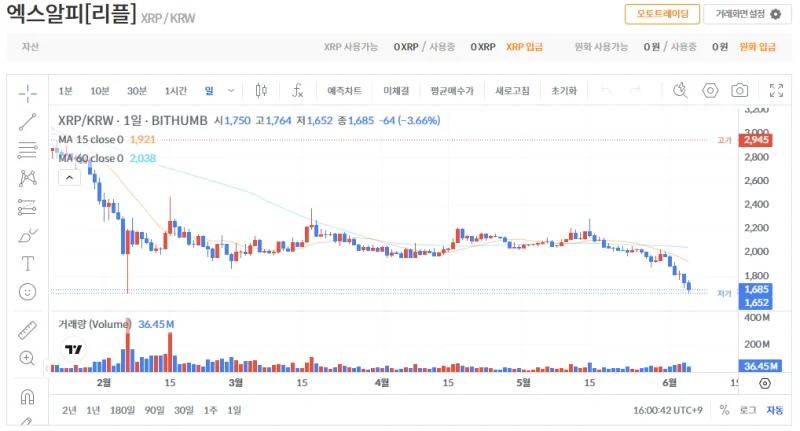800x431 pixels.
Task: Expand the interval dropdown arrow
Action: (231, 91)
